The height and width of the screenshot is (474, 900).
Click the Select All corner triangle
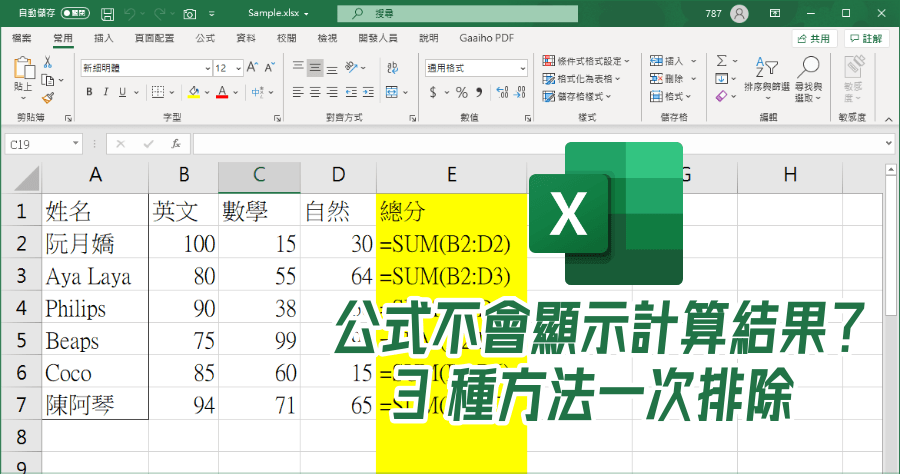click(27, 178)
